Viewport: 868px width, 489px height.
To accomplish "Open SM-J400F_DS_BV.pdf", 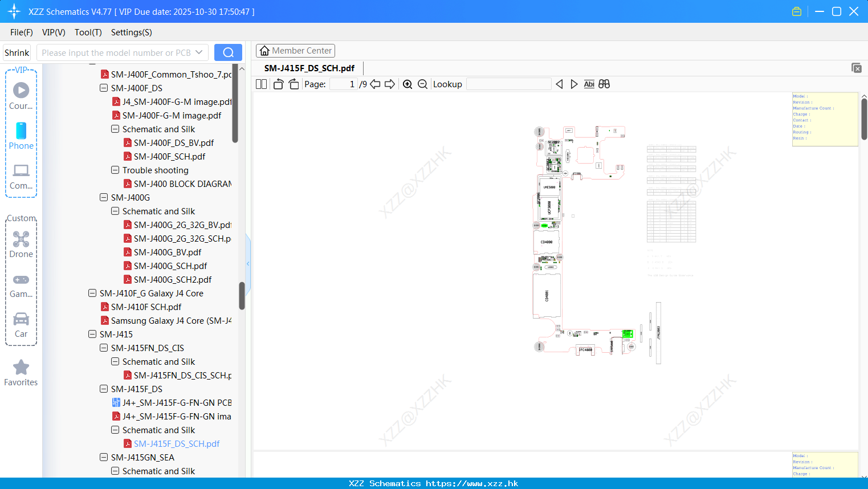I will (169, 142).
